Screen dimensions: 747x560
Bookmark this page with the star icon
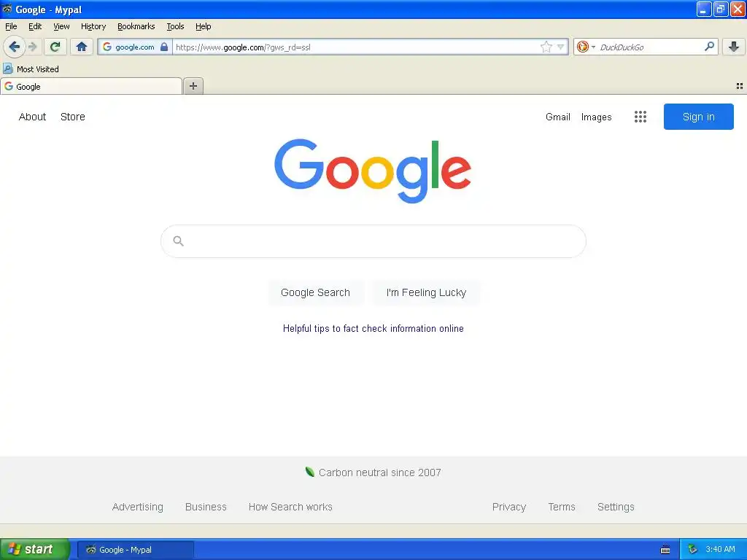click(x=546, y=47)
